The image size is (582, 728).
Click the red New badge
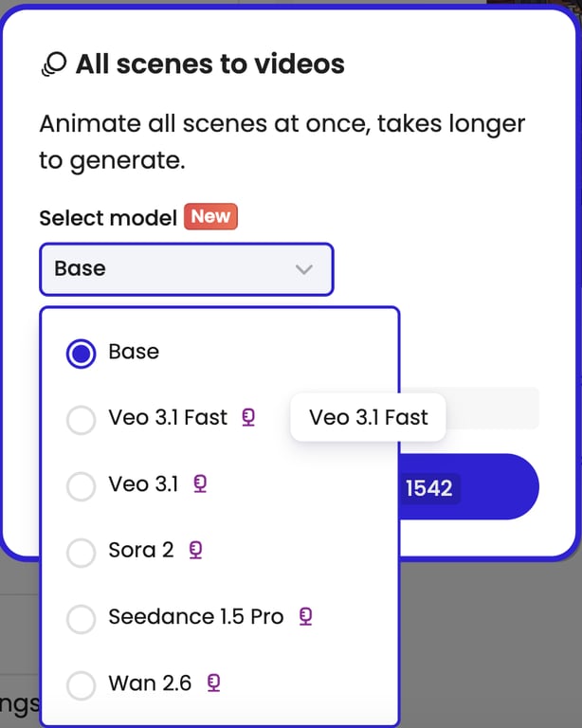point(210,216)
